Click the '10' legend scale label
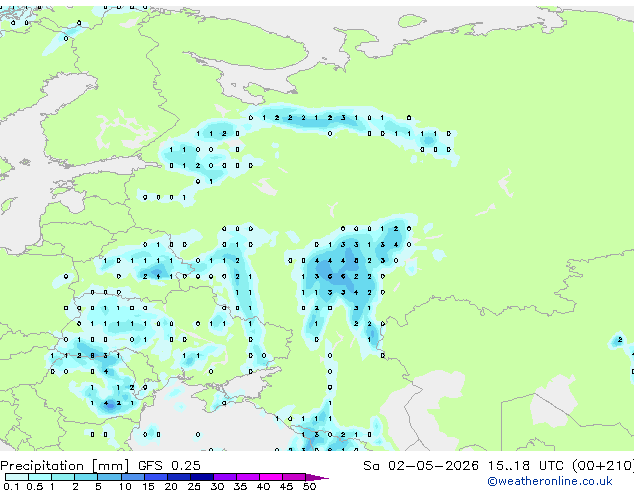The width and height of the screenshot is (634, 490). point(125,486)
